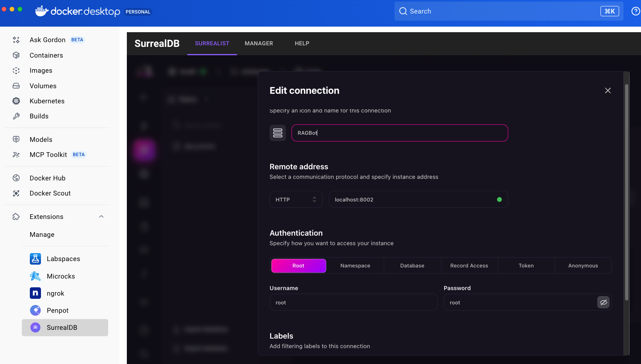Open the ngrok extension

(x=55, y=293)
